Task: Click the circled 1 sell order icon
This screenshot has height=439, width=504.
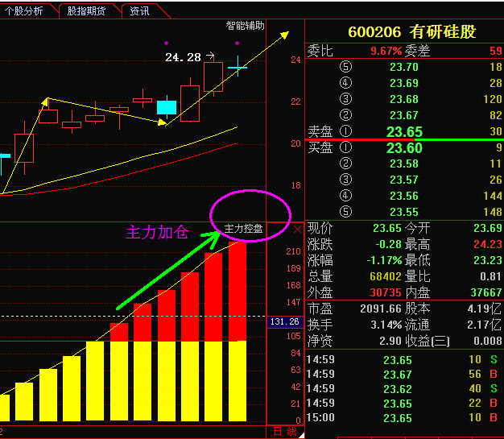Action: [x=346, y=131]
